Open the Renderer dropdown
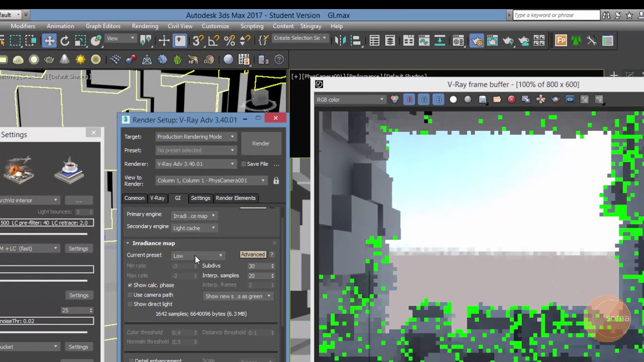Screen dimensions: 644x362 (x=195, y=164)
